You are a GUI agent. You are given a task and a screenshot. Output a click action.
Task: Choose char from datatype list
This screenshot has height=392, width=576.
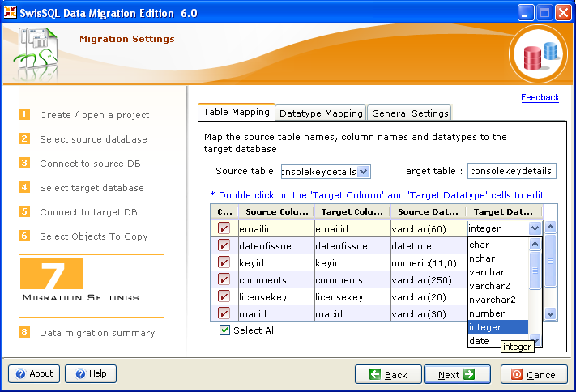pos(498,245)
